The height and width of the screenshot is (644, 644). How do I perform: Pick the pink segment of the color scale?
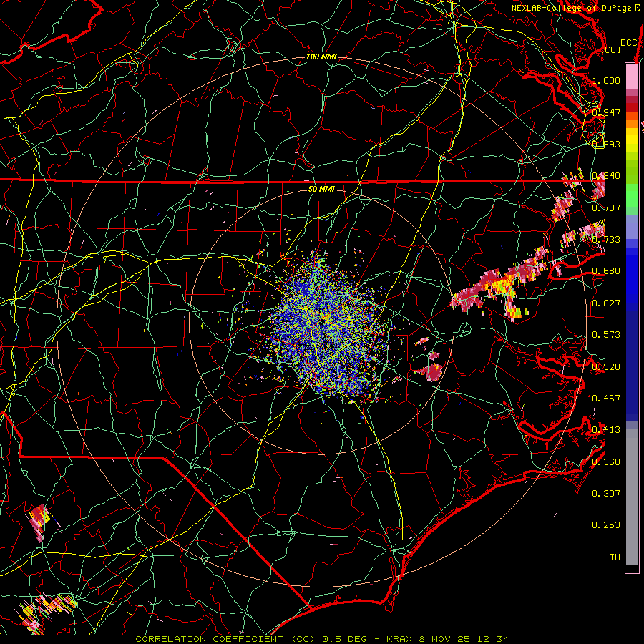(632, 77)
